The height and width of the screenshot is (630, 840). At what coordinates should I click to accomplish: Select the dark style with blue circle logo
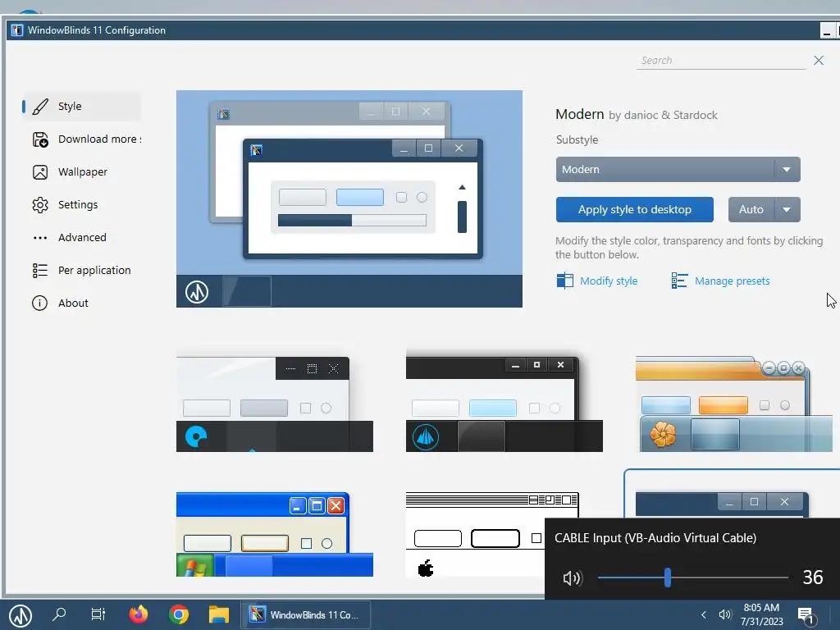[x=274, y=404]
